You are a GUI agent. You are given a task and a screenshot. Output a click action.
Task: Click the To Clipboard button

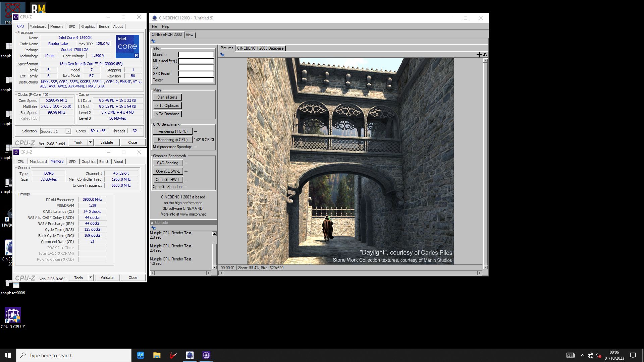coord(167,106)
